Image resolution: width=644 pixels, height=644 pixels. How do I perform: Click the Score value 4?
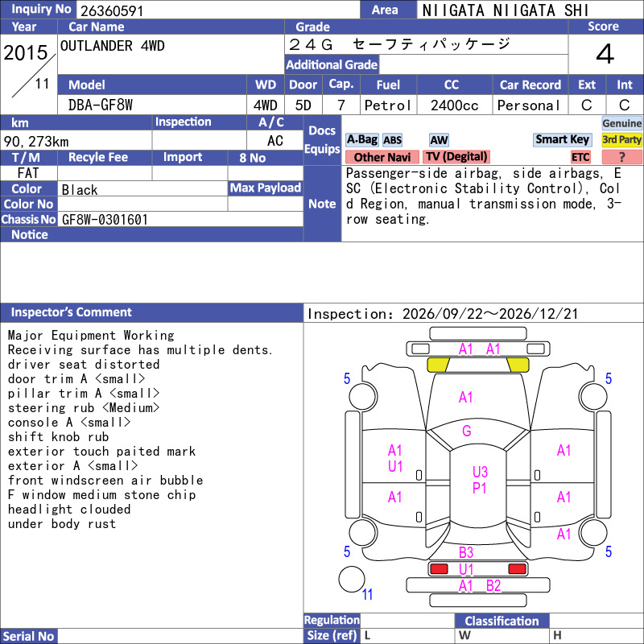(605, 54)
